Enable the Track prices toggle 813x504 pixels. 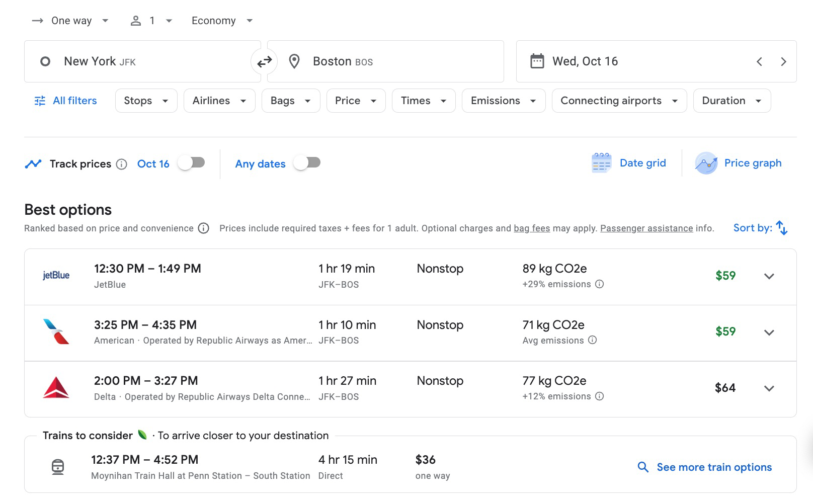coord(191,162)
